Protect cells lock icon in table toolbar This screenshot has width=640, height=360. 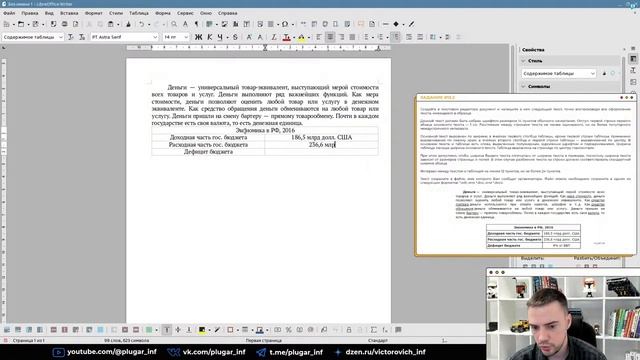pyautogui.click(x=349, y=330)
